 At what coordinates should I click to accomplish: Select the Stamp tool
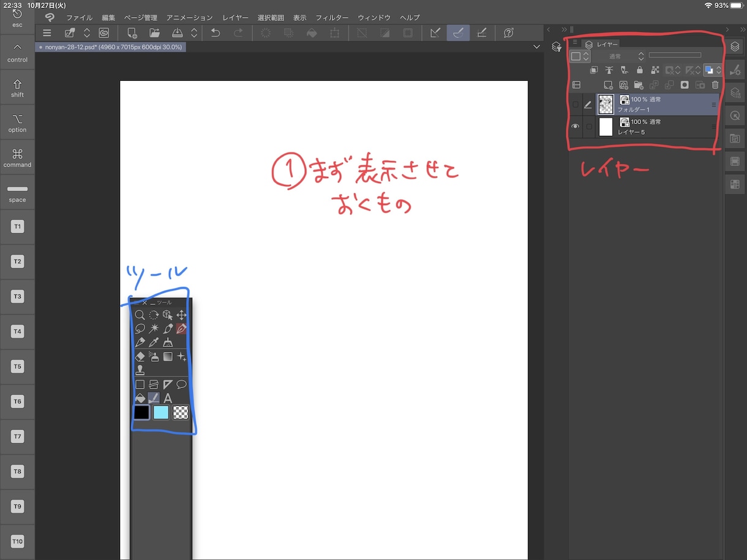[140, 370]
